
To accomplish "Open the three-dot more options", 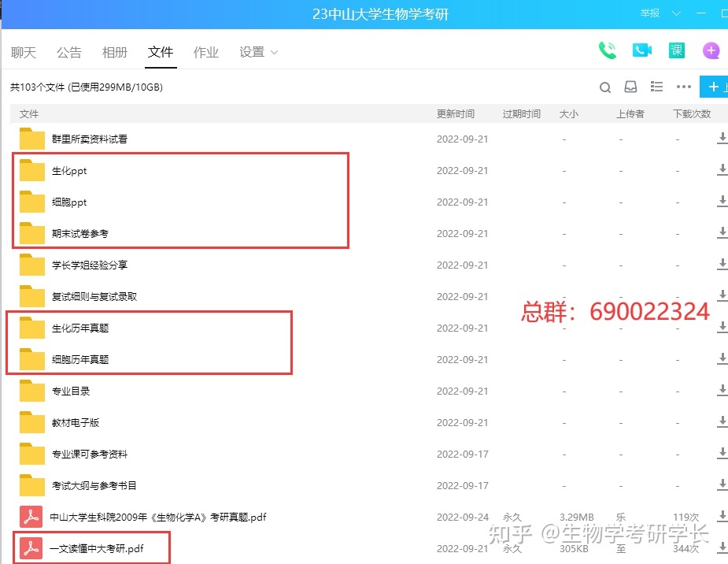I will click(683, 87).
